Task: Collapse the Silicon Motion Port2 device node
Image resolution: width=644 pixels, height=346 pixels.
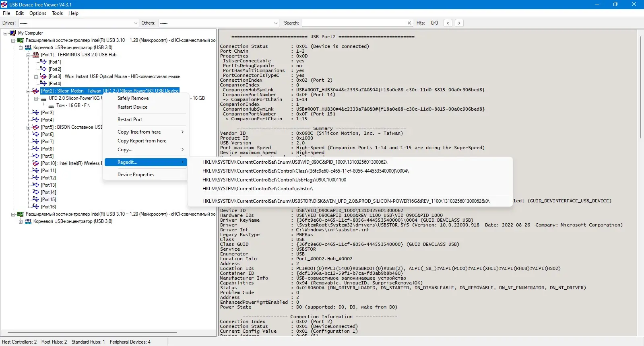Action: click(28, 91)
